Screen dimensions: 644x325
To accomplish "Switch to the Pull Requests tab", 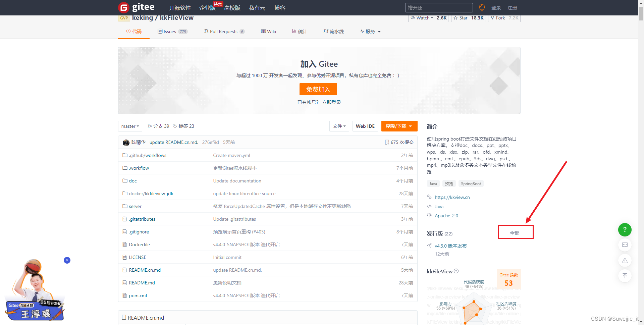I will point(224,32).
